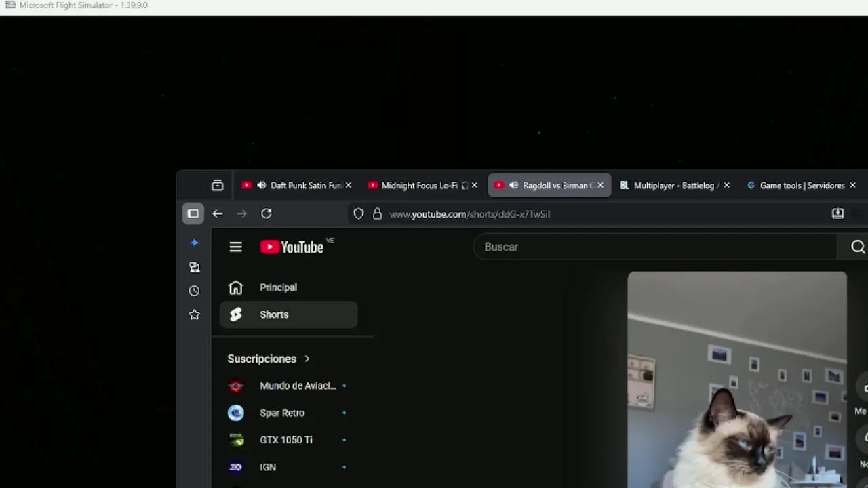Click the cat Shorts video player
Screen dimensions: 868x488
[737, 380]
